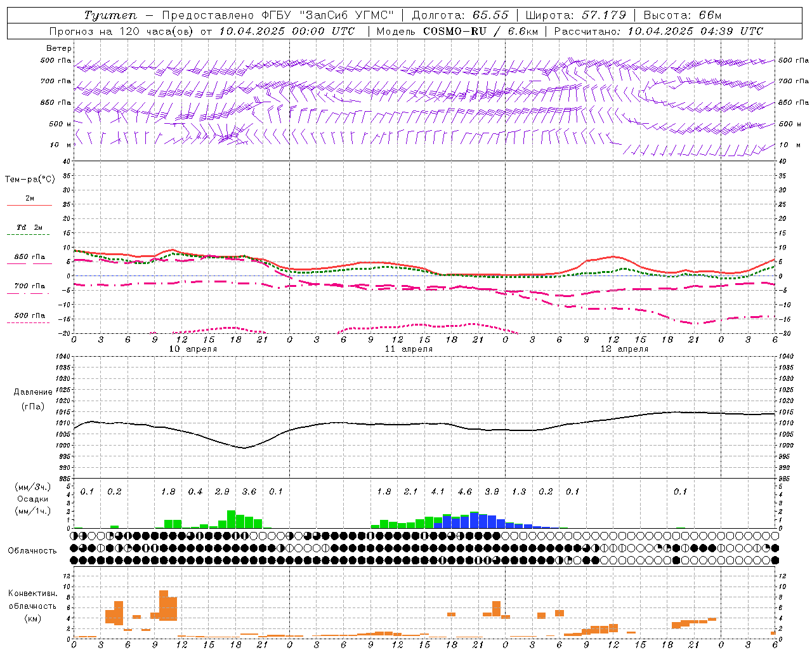Click the Осадки panel label
Screen dimensions: 812x650
[33, 500]
